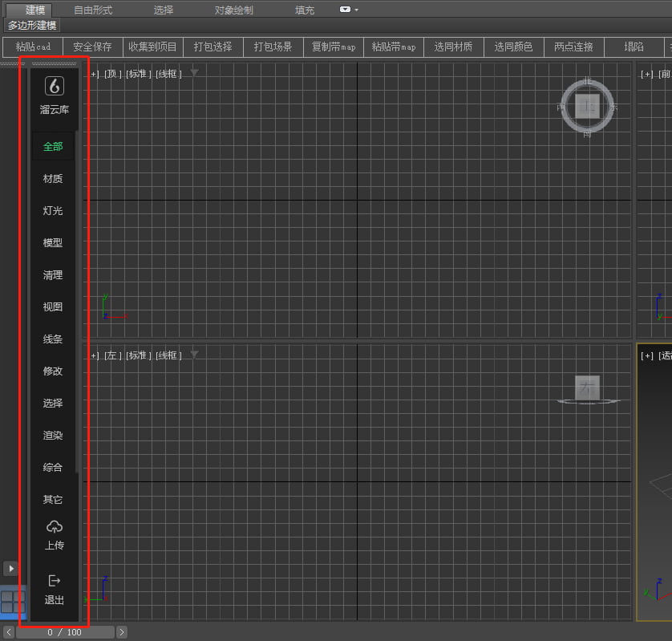Click the 收集到项目 button

point(152,47)
